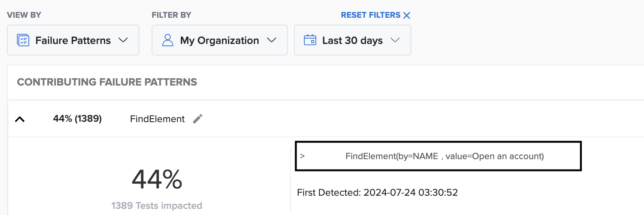Click the large 44% figure

click(x=157, y=180)
